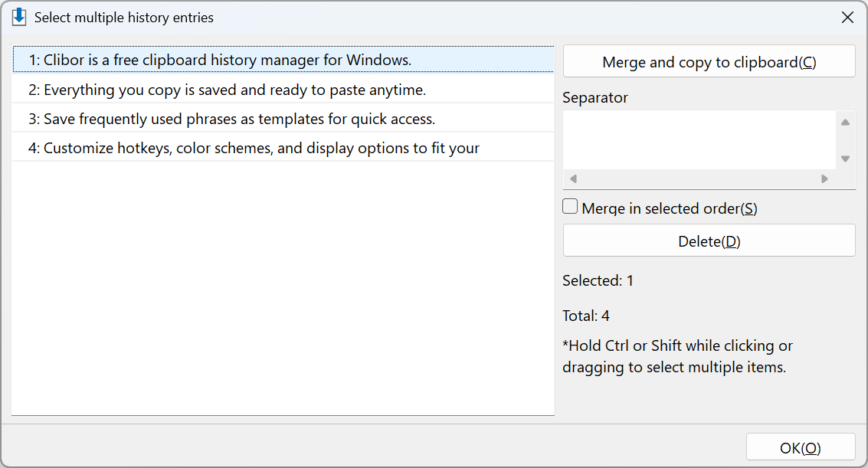Close the Select multiple history entries dialog
Screen dimensions: 868x468
point(847,18)
